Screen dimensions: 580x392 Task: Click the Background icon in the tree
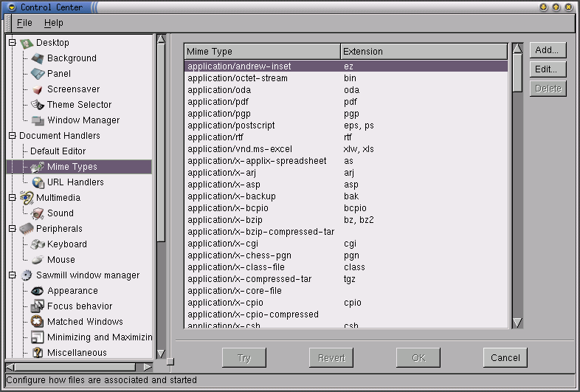click(x=38, y=58)
